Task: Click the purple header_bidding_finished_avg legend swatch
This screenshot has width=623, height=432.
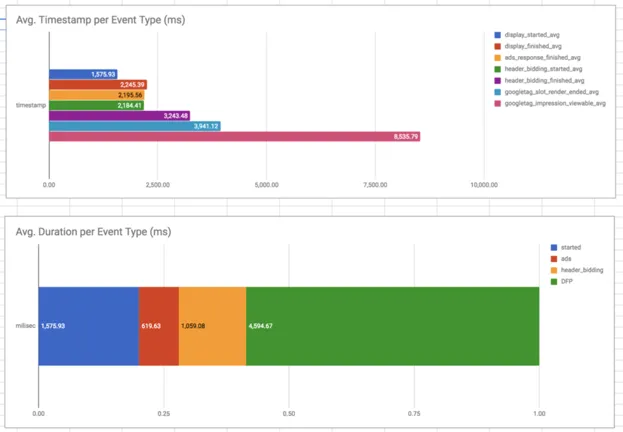Action: 498,81
